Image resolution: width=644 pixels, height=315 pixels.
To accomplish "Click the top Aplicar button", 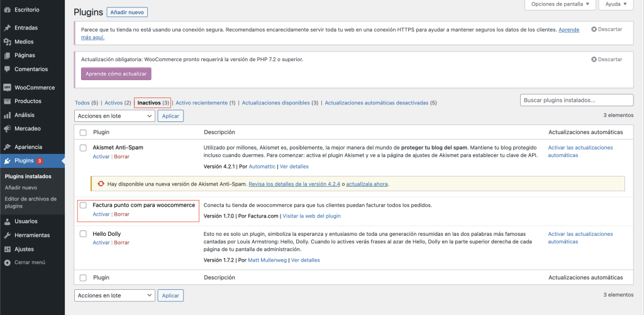I will [170, 116].
